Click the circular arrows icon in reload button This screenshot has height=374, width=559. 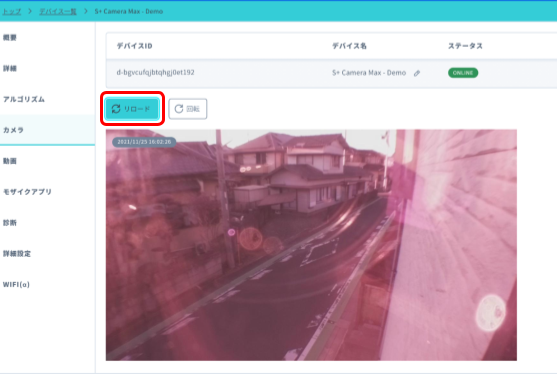pyautogui.click(x=116, y=109)
